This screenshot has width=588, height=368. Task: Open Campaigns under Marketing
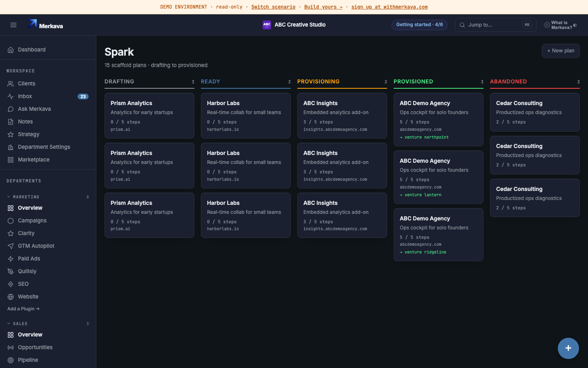(48, 221)
